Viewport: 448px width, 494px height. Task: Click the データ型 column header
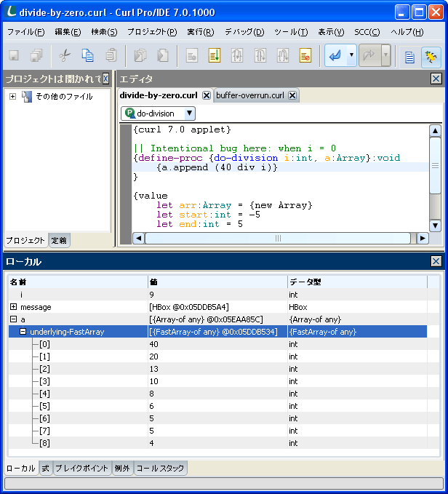(357, 282)
